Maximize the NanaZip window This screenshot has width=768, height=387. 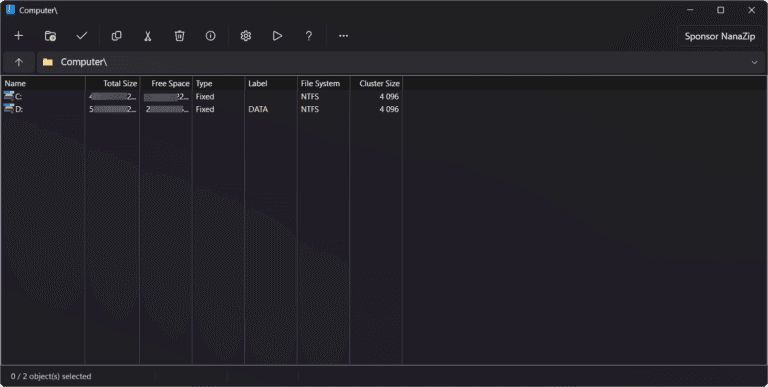click(x=720, y=10)
